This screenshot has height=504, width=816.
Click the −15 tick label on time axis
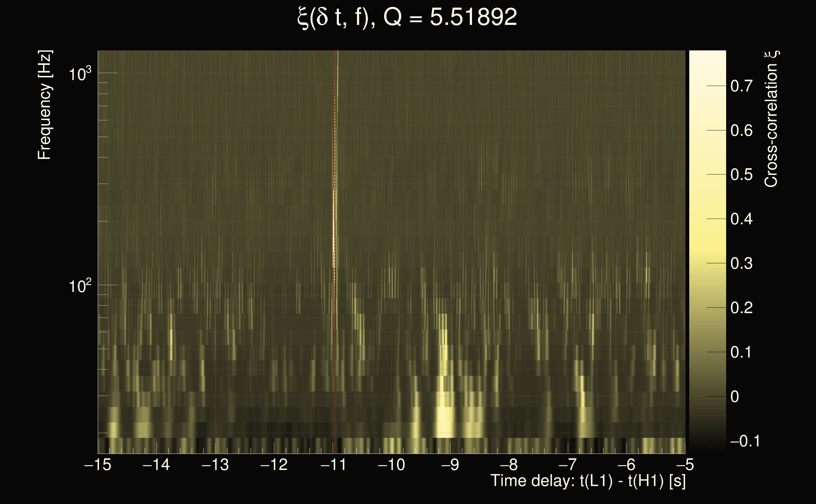pos(98,465)
